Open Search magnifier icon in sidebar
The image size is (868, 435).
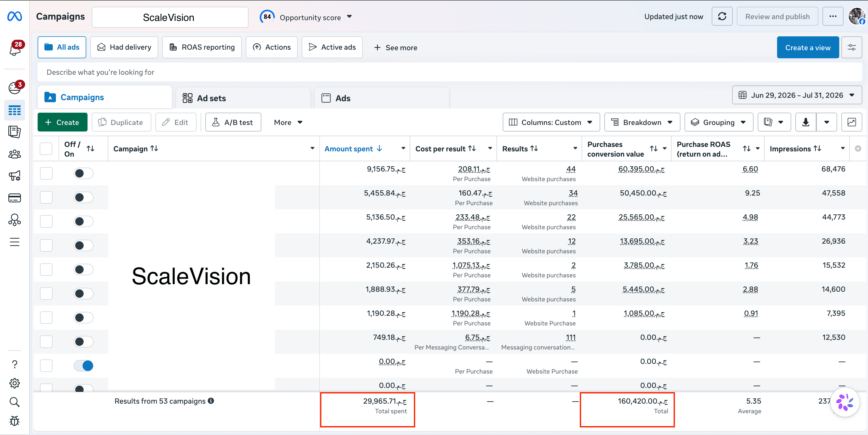click(14, 402)
